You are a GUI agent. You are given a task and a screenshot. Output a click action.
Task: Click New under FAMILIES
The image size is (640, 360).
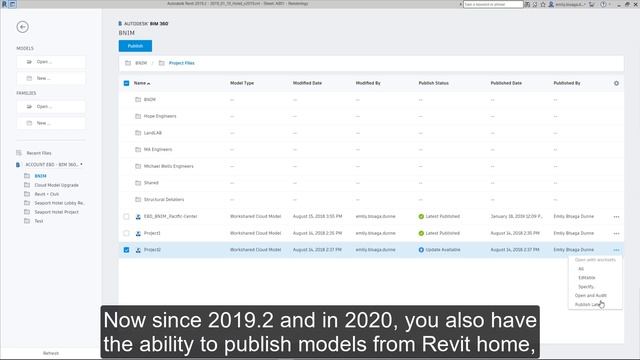coord(51,123)
